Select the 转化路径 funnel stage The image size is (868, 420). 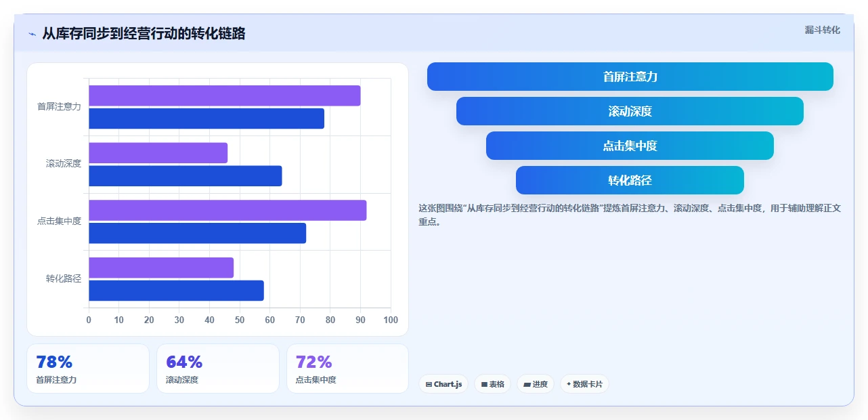[x=630, y=180]
